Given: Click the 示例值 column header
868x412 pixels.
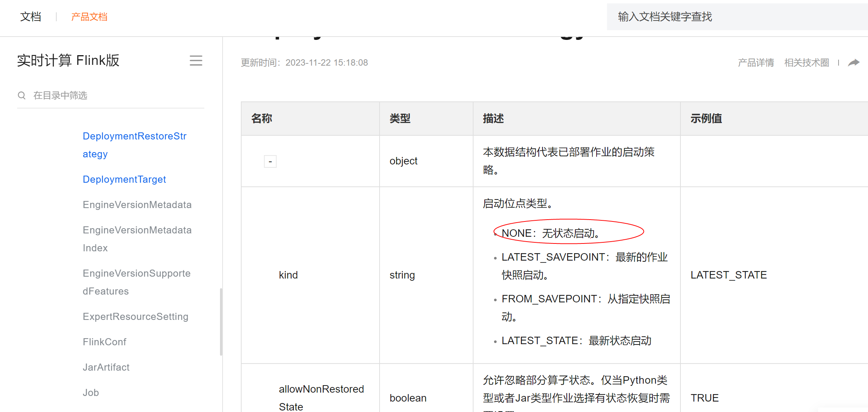Looking at the screenshot, I should click(x=706, y=119).
